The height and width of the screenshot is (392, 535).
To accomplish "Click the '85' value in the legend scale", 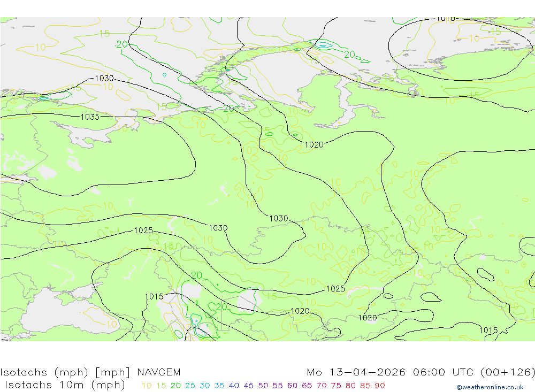I will (365, 386).
